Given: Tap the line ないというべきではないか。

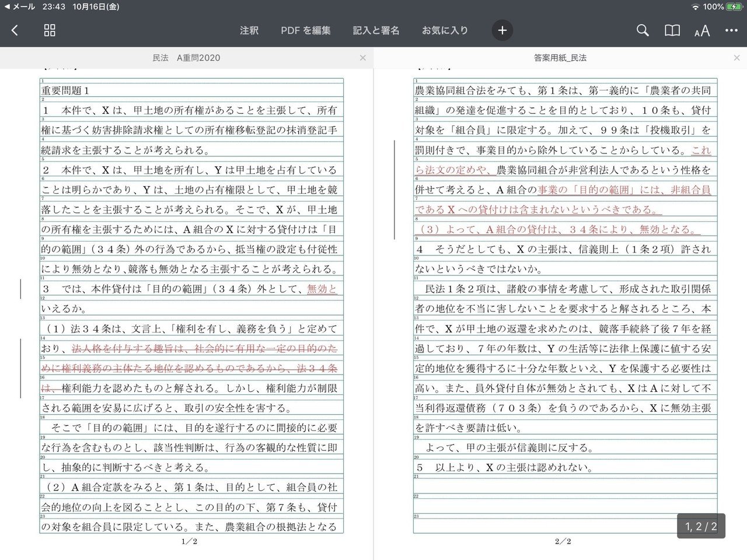Looking at the screenshot, I should pyautogui.click(x=479, y=269).
